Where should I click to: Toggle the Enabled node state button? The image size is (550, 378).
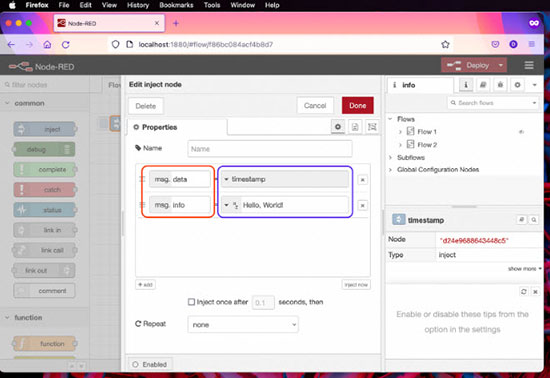(x=149, y=364)
